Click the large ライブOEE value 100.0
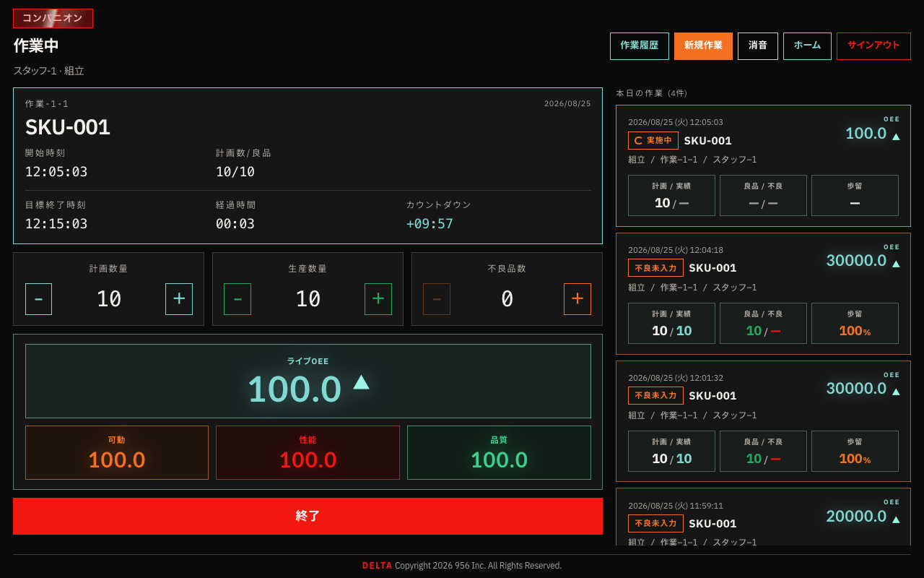Viewport: 924px width, 578px height. click(x=295, y=389)
